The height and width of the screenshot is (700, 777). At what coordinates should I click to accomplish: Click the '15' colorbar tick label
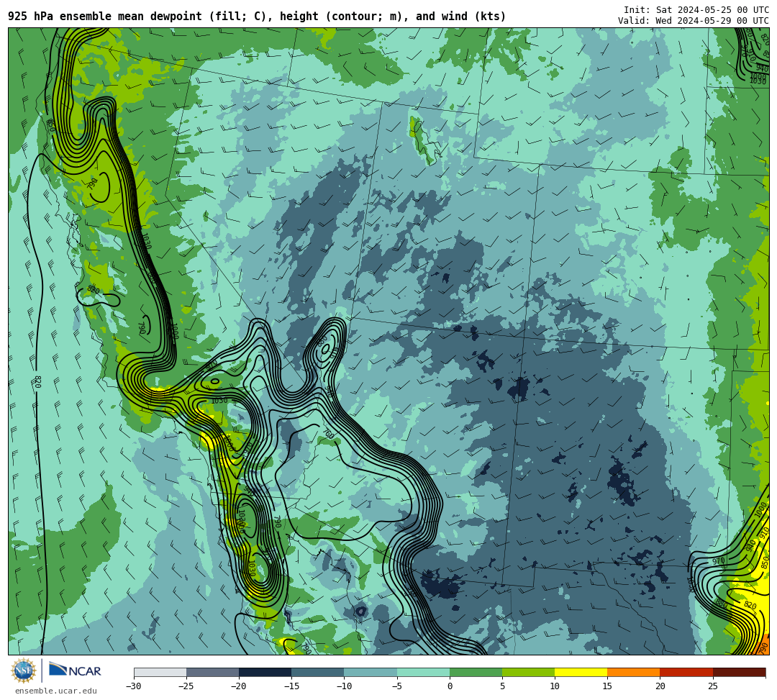[607, 686]
